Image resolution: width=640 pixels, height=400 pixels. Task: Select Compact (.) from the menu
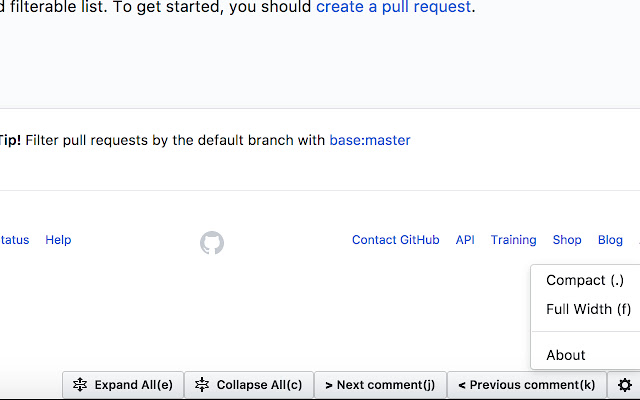[x=584, y=281]
